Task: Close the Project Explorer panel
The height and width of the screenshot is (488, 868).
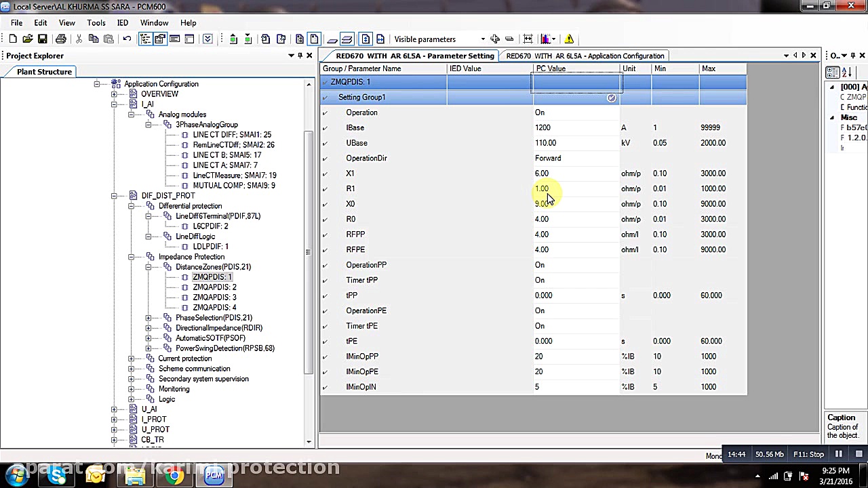Action: pos(309,56)
